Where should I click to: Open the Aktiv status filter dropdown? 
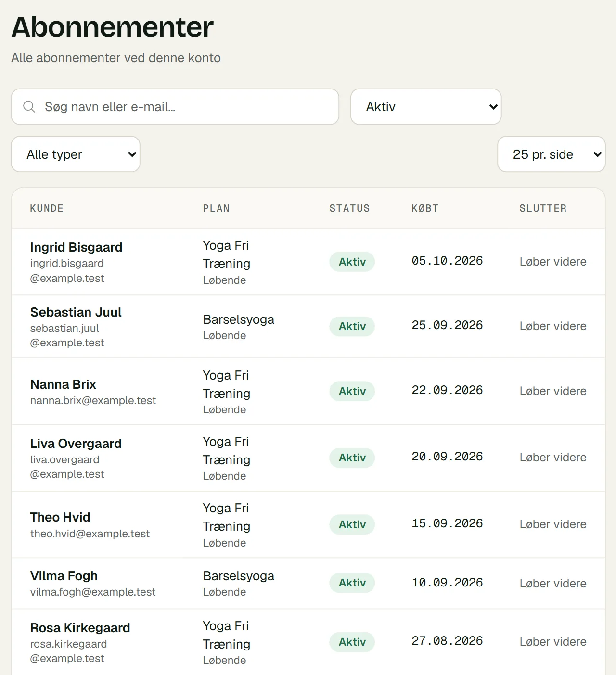pos(426,107)
